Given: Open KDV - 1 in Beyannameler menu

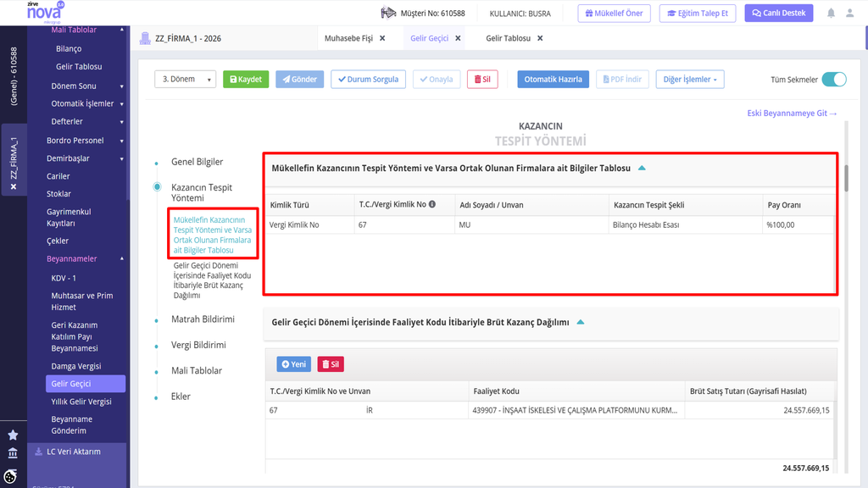Looking at the screenshot, I should (64, 278).
